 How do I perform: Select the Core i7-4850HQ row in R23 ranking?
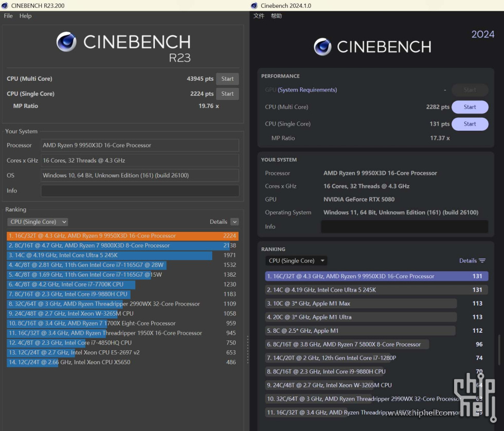[122, 343]
